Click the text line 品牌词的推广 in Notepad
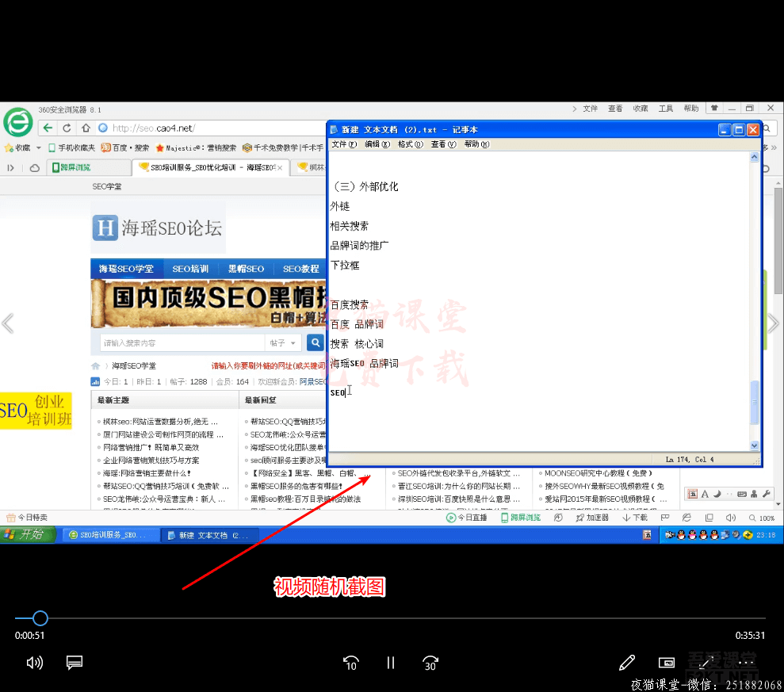This screenshot has height=692, width=784. point(359,246)
